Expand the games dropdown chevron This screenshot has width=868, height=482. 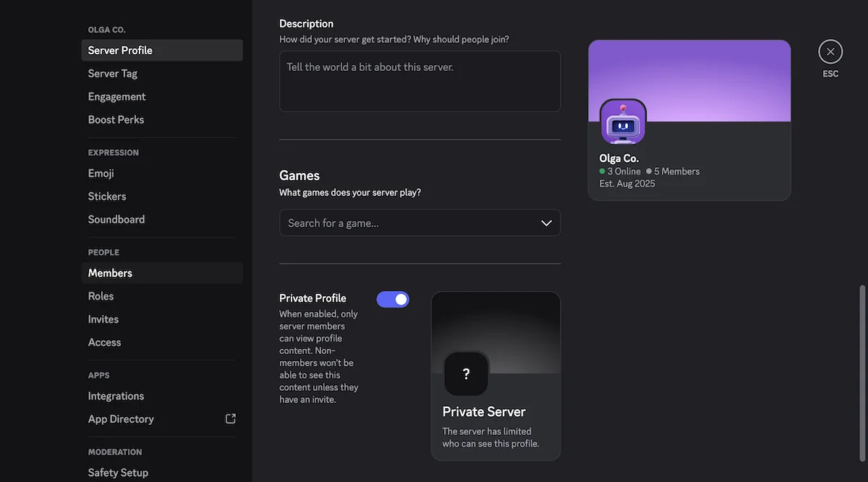pyautogui.click(x=546, y=223)
